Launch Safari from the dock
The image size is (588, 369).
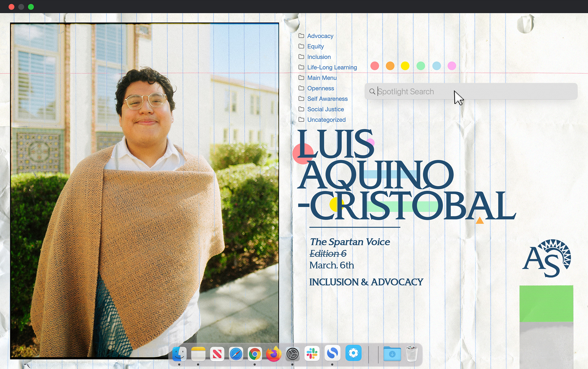click(x=236, y=354)
